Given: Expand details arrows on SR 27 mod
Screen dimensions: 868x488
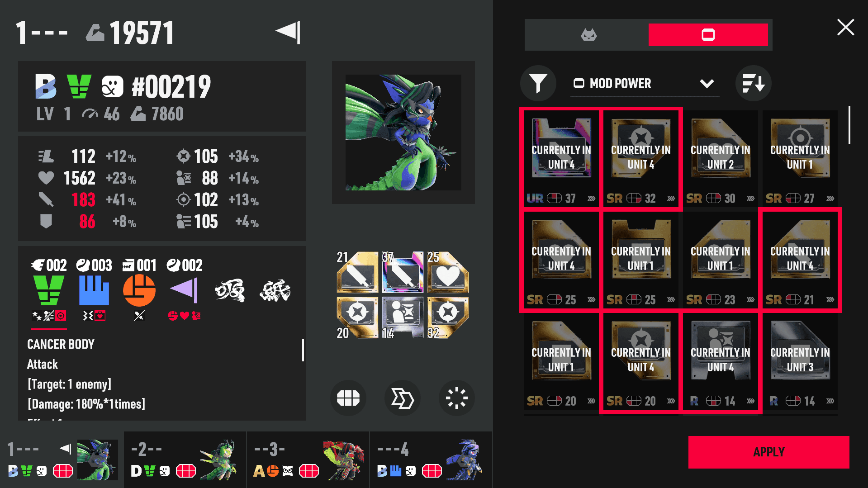Looking at the screenshot, I should pos(830,199).
